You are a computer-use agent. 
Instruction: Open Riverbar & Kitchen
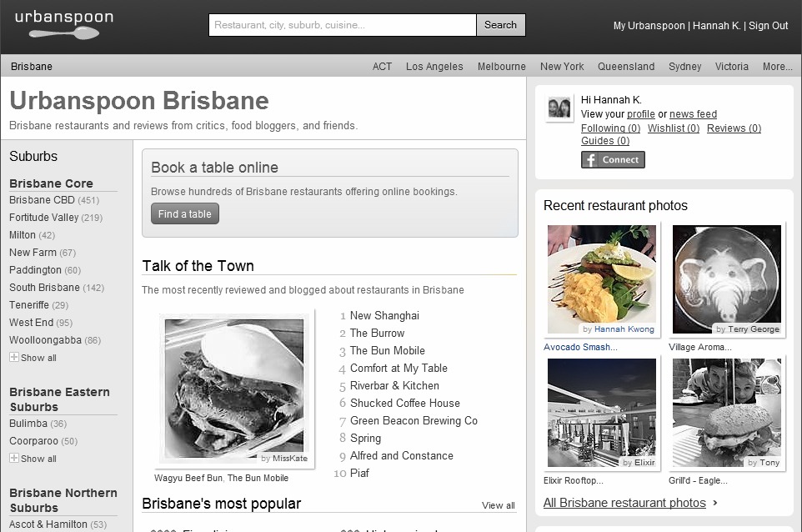point(394,386)
